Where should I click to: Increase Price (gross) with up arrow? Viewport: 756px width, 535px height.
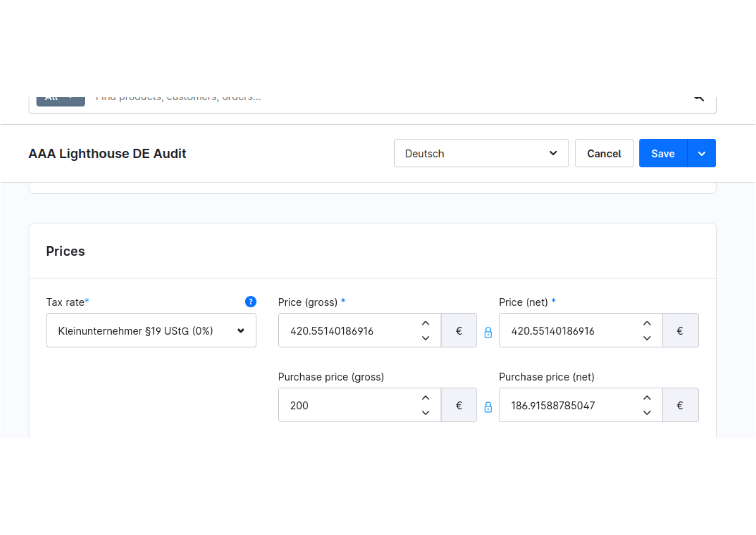point(425,323)
